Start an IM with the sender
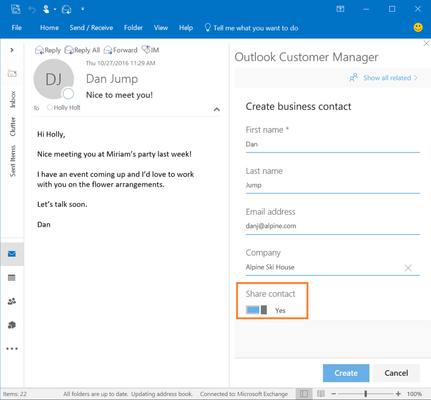 150,50
